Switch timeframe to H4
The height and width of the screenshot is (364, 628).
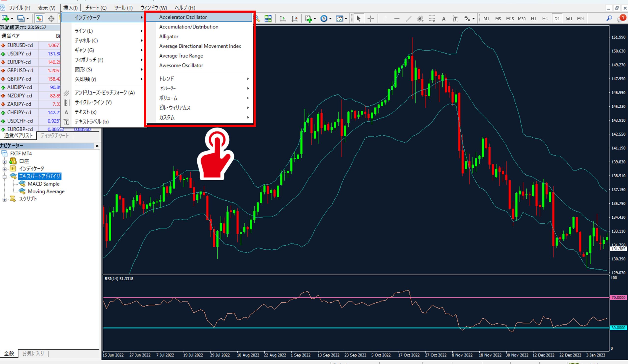[545, 19]
